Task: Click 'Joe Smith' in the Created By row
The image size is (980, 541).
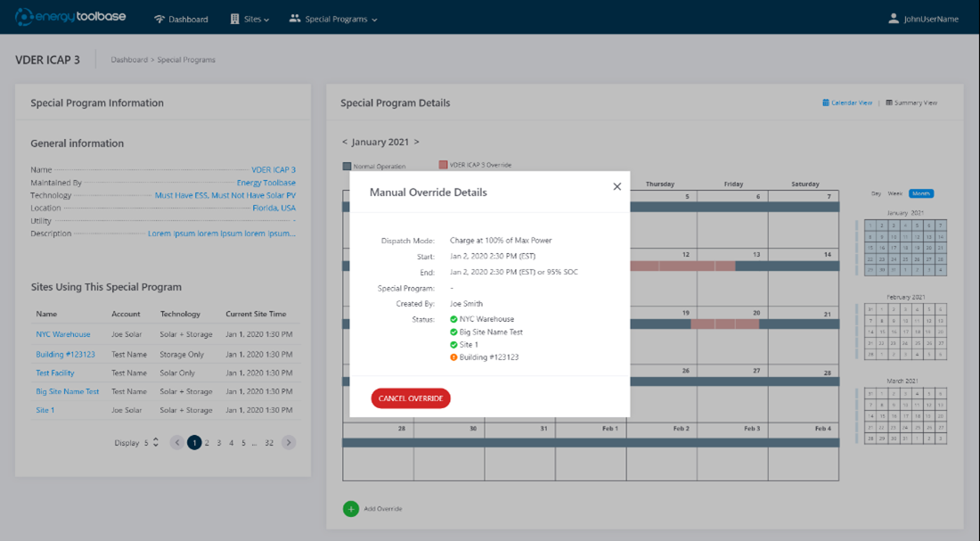Action: [466, 304]
